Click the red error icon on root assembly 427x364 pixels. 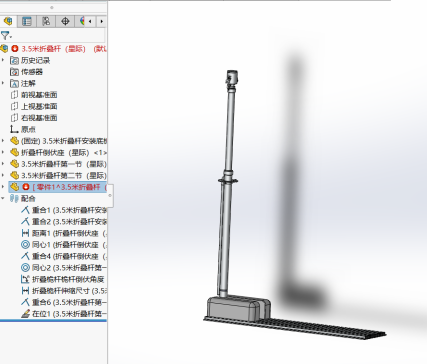click(15, 49)
